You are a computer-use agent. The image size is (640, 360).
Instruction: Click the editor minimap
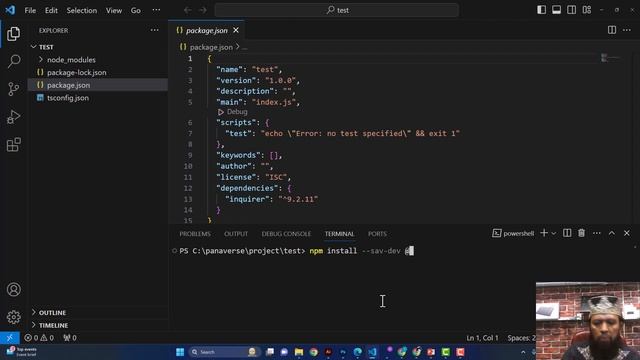click(x=610, y=58)
